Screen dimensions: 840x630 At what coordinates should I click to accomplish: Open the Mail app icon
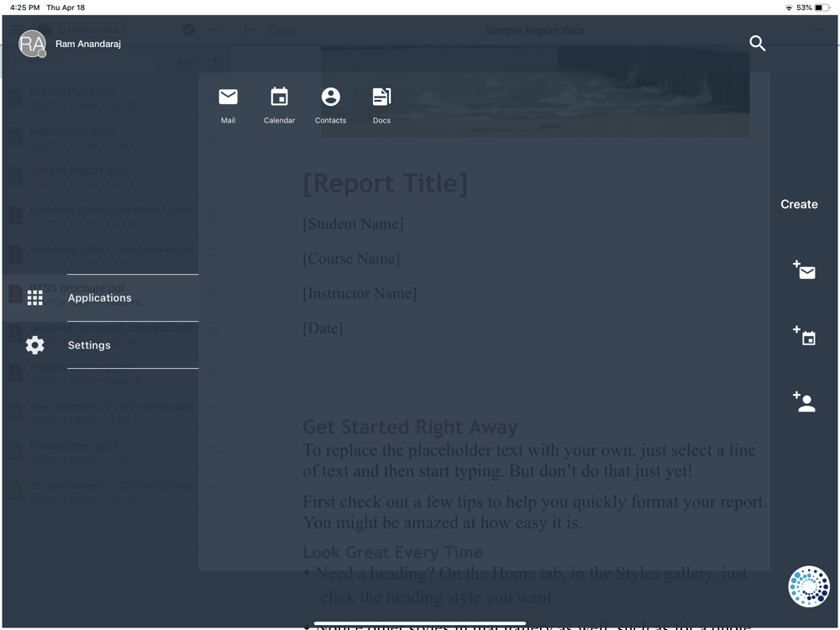point(228,97)
